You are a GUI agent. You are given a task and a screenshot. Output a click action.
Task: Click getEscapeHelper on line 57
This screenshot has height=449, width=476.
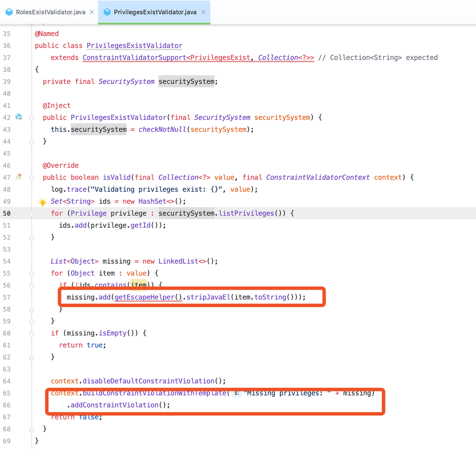(x=145, y=297)
